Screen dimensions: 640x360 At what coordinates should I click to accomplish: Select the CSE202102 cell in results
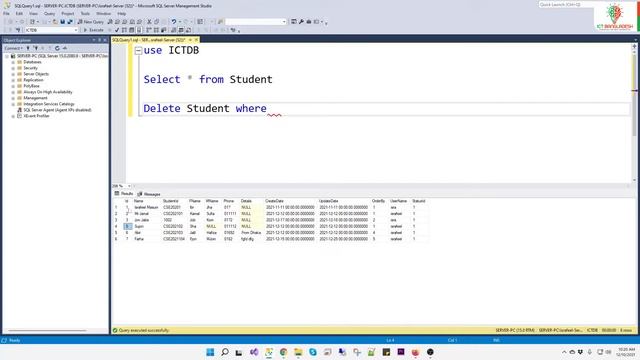point(173,226)
